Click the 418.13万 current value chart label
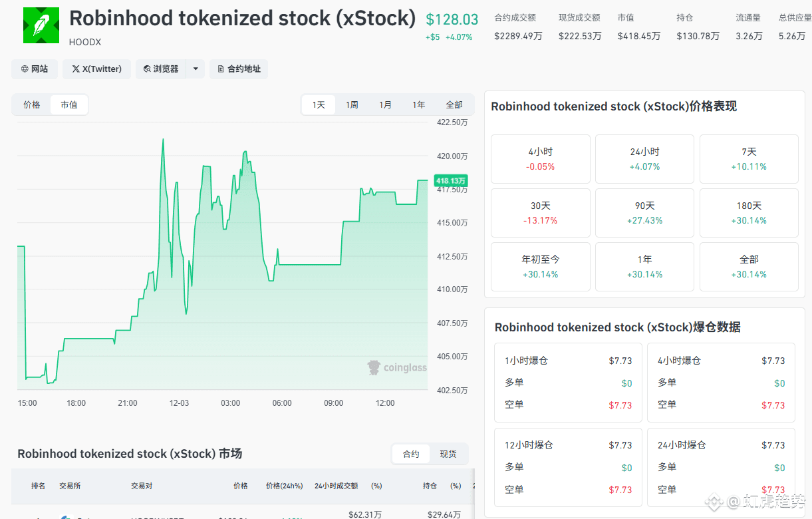The height and width of the screenshot is (519, 812). [450, 180]
